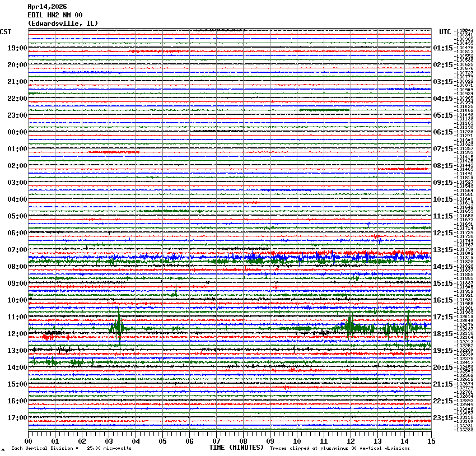The image size is (476, 456).
Task: Click the UTC timezone header
Action: (445, 32)
